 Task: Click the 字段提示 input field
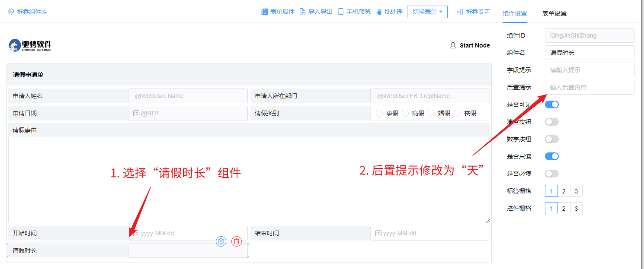click(590, 70)
